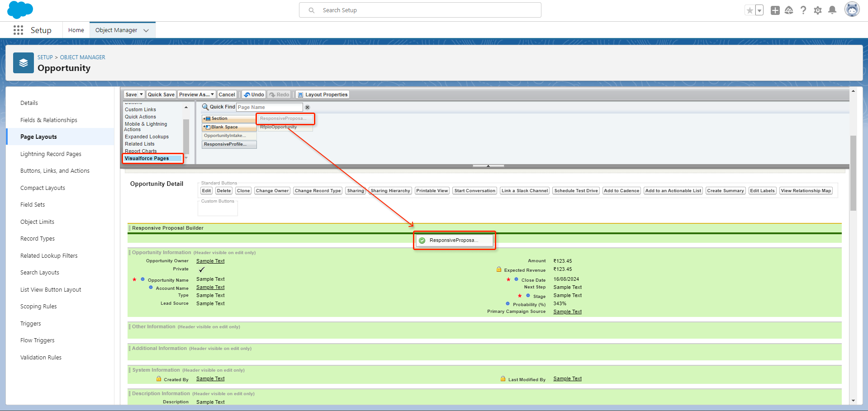Viewport: 868px width, 411px height.
Task: Click the Salesforce cloud logo
Action: (20, 9)
